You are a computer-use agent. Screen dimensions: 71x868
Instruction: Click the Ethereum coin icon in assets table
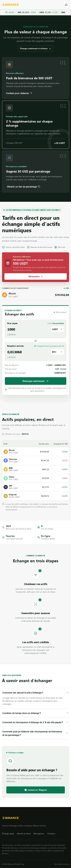pyautogui.click(x=5, y=460)
